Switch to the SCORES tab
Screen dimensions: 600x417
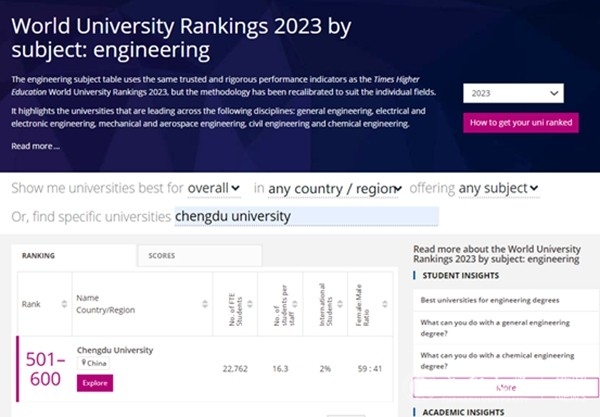[200, 256]
